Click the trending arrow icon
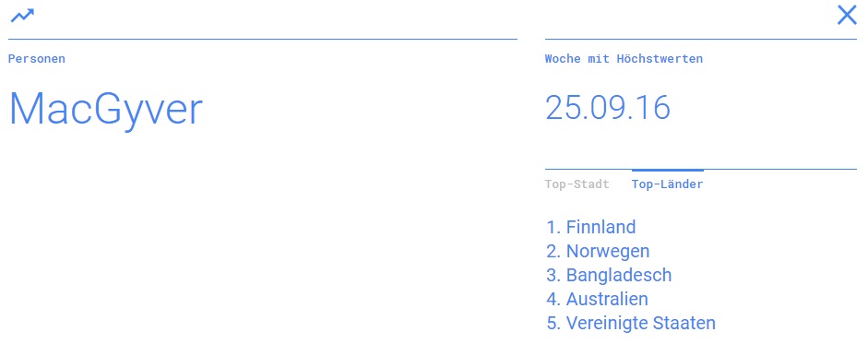This screenshot has width=868, height=344. [x=22, y=16]
